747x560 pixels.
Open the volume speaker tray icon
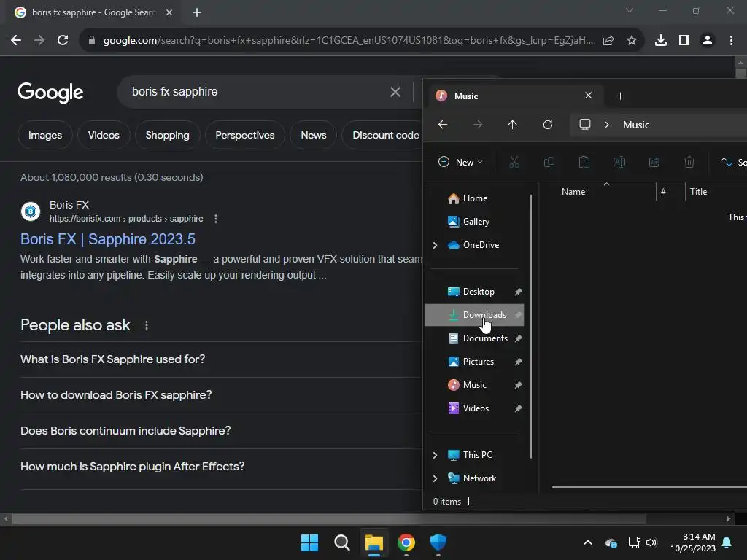coord(651,542)
